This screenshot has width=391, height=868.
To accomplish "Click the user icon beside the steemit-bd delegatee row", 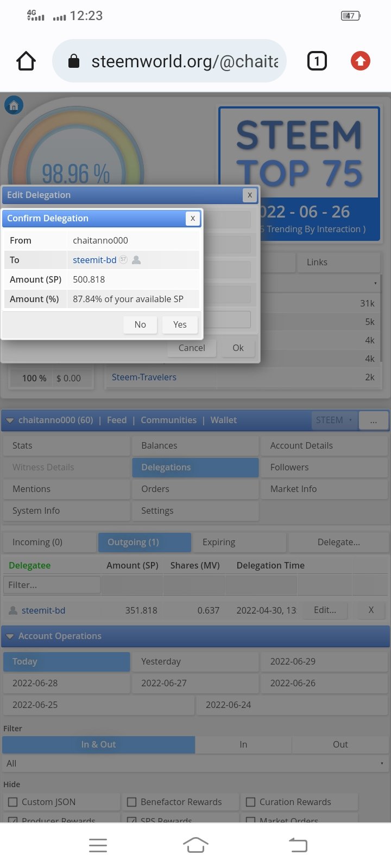I will [x=13, y=610].
